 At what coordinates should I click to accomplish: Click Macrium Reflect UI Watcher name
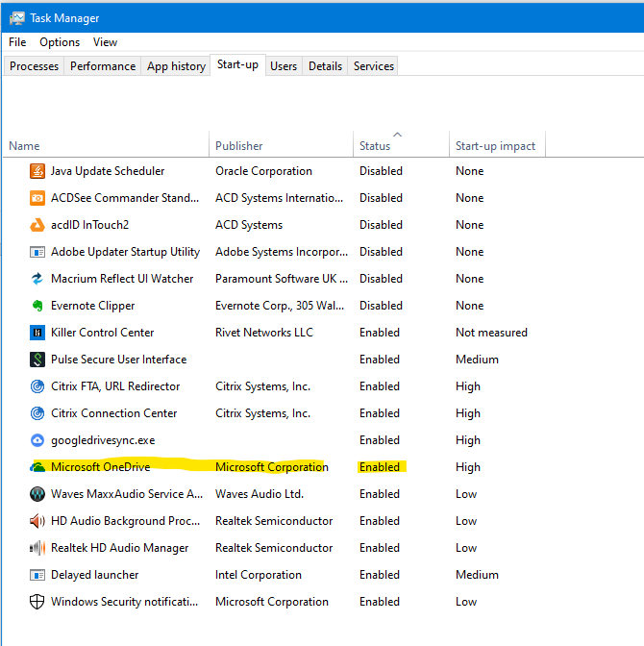pos(122,279)
